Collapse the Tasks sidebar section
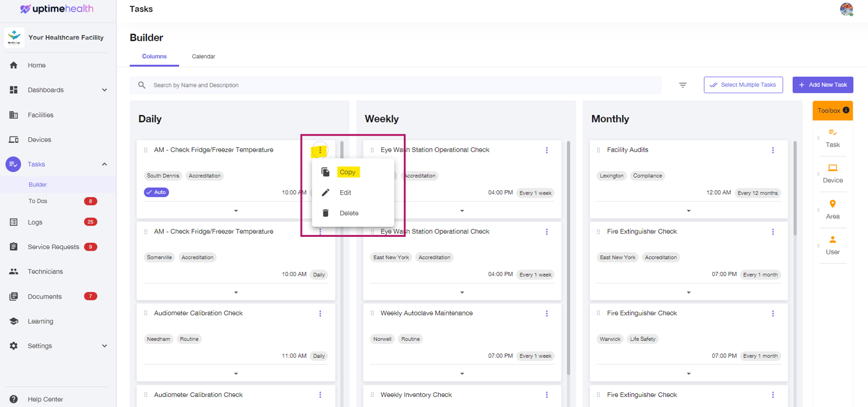This screenshot has width=868, height=407. 104,164
